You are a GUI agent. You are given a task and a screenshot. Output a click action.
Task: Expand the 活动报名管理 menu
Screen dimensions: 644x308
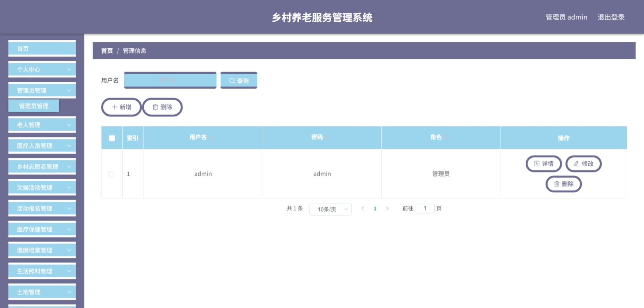(42, 208)
